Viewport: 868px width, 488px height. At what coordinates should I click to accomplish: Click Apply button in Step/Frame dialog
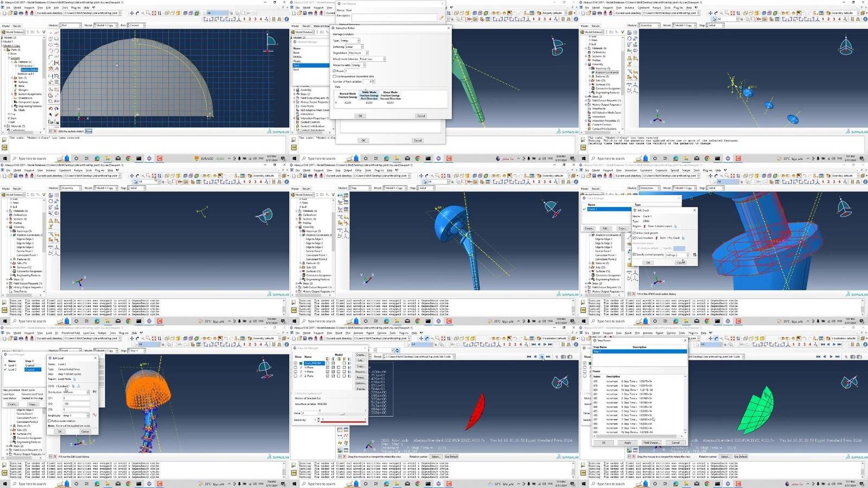click(627, 442)
